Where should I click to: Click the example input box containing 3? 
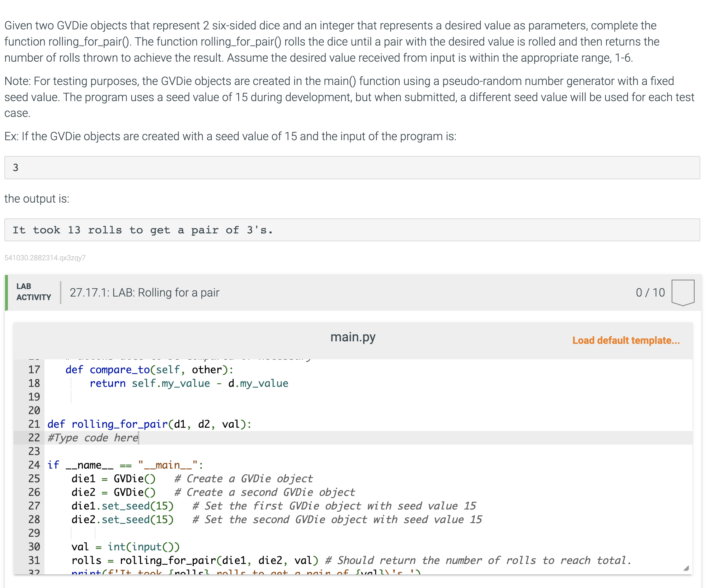[x=352, y=167]
